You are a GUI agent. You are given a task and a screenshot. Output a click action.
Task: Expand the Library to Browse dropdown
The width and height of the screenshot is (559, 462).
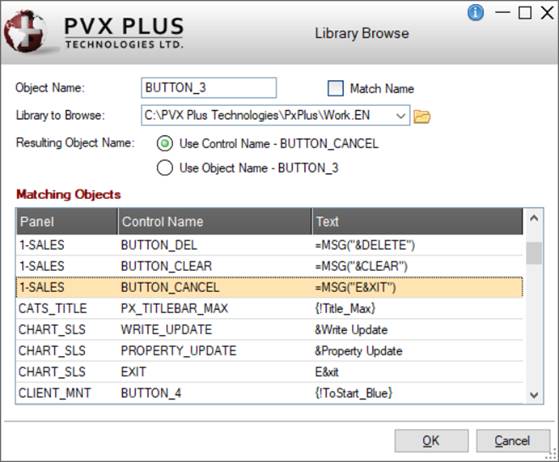coord(401,116)
